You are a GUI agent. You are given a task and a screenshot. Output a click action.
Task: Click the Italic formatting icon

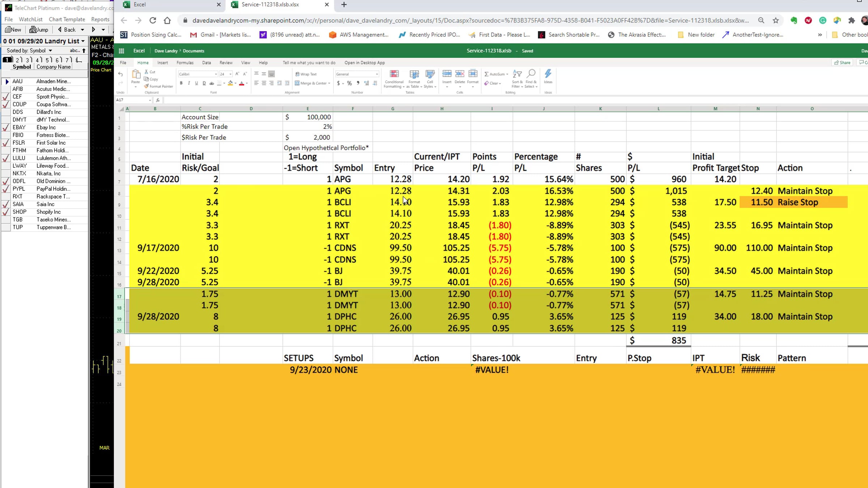[189, 83]
